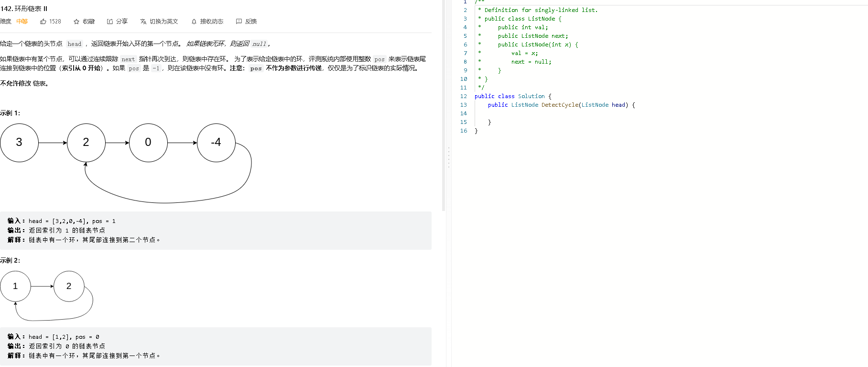Click the line head = [3,2,0,-4], pos = 1
The height and width of the screenshot is (367, 868).
click(72, 221)
